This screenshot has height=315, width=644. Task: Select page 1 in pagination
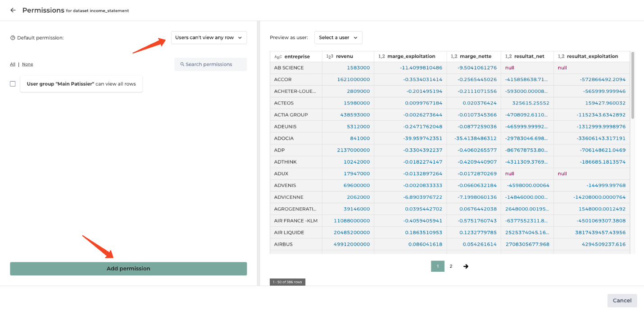[x=437, y=266]
